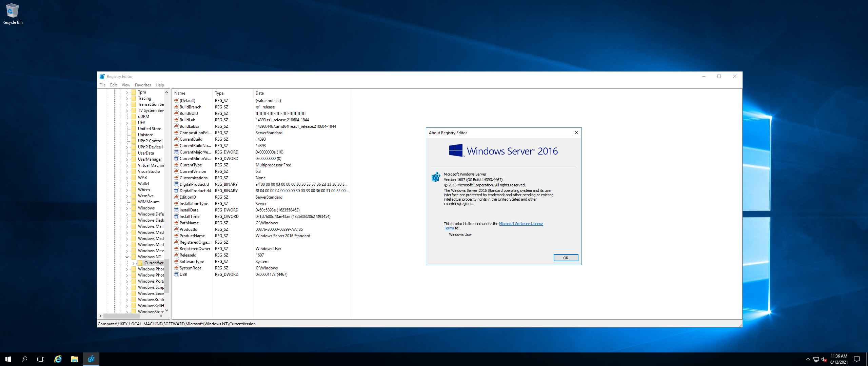Expand the WindowsStore tree node
This screenshot has height=366, width=868.
pyautogui.click(x=127, y=312)
